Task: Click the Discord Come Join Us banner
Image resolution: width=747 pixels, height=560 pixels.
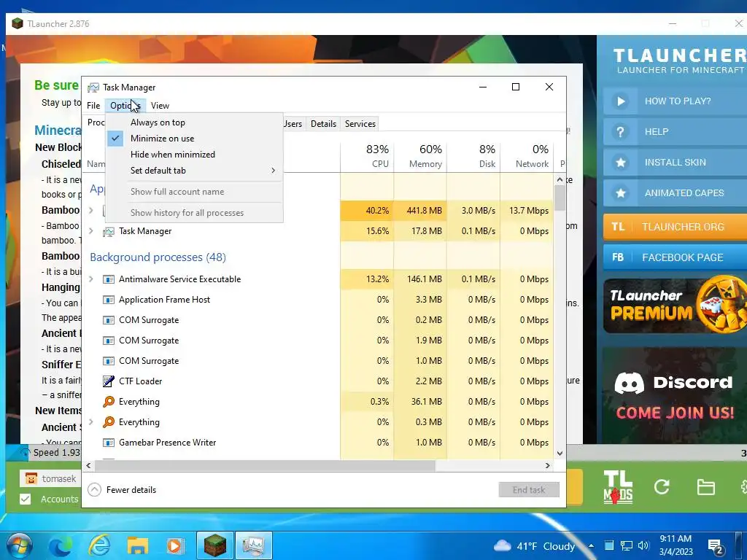Action: (x=675, y=397)
